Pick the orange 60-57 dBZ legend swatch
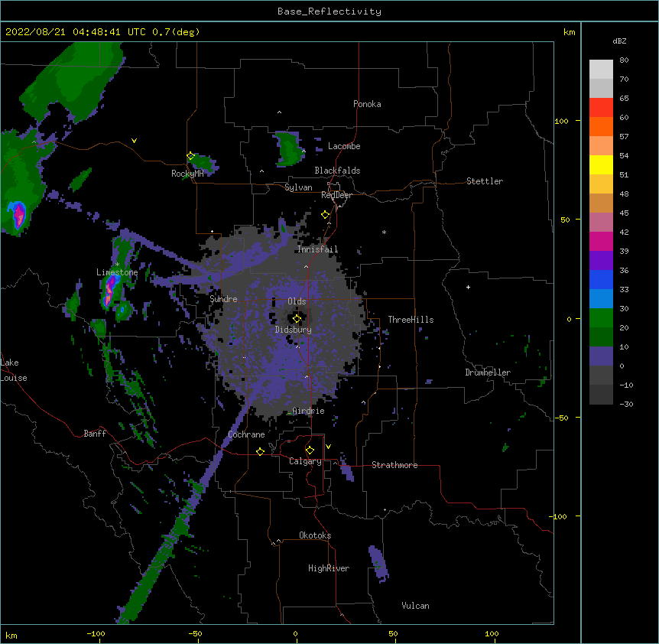 601,127
